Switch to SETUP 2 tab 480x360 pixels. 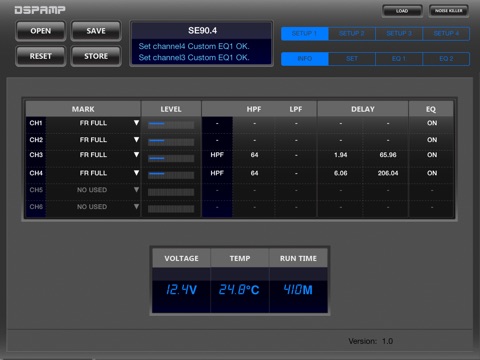click(x=352, y=34)
